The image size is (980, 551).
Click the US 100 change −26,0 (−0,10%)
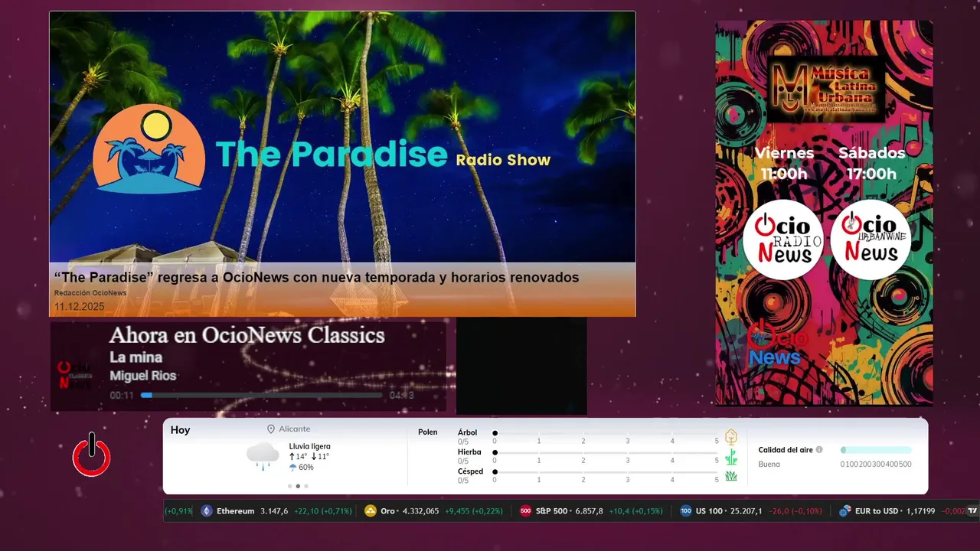click(x=796, y=511)
